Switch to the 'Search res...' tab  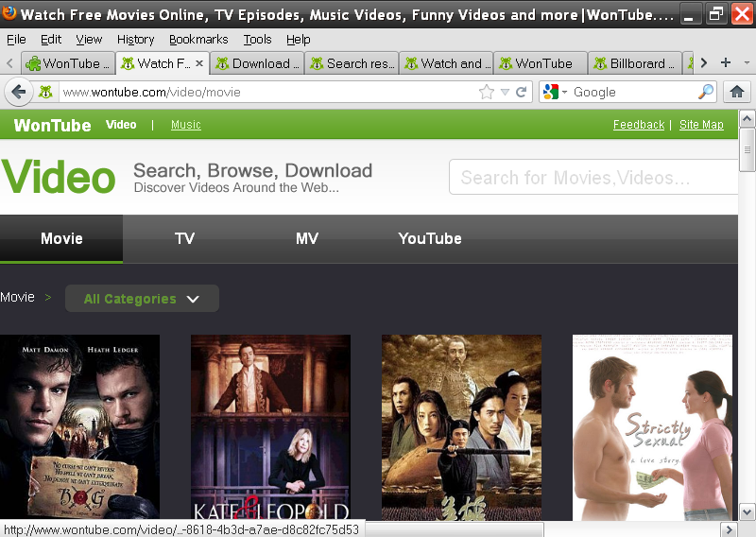pos(352,63)
